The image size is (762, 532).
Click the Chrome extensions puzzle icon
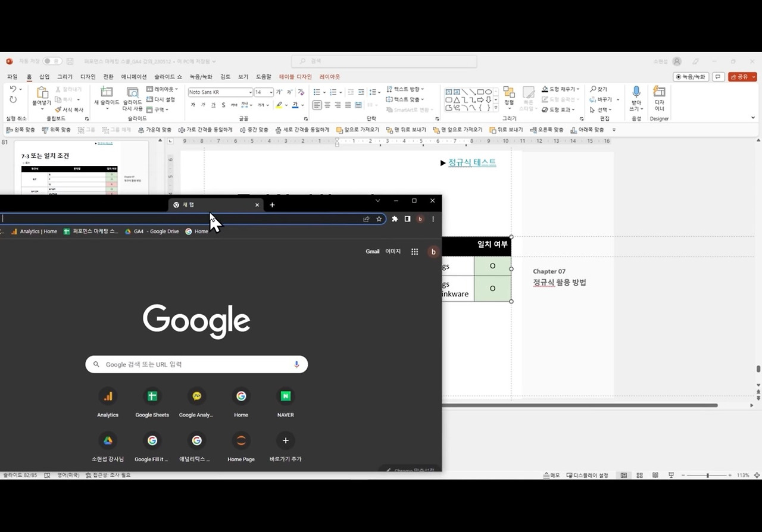[395, 219]
